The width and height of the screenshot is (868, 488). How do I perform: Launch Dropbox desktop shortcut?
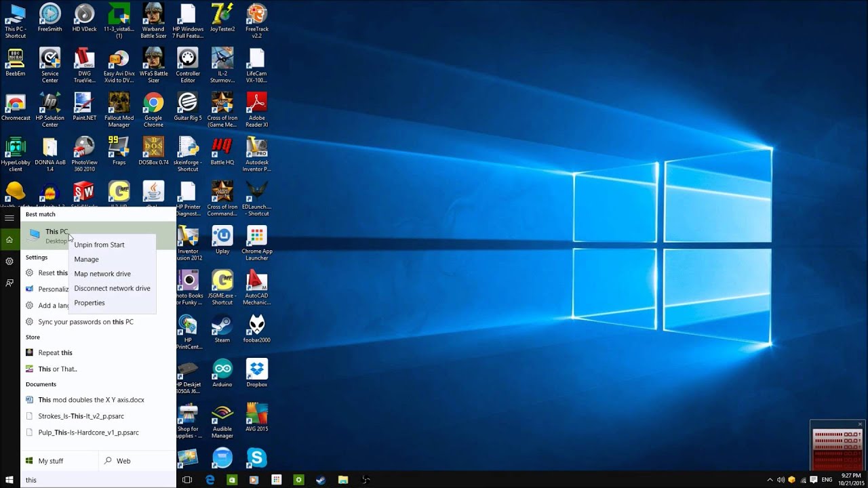257,373
